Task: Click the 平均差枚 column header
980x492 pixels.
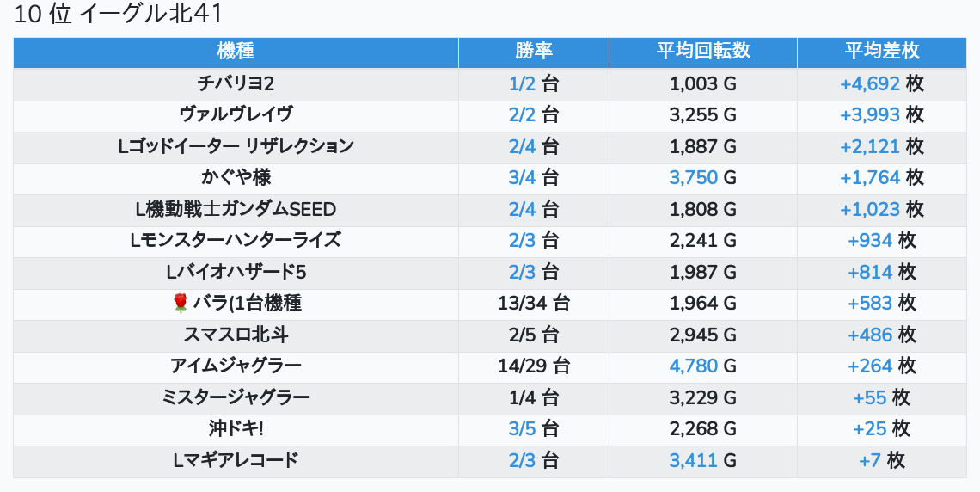Action: point(881,51)
